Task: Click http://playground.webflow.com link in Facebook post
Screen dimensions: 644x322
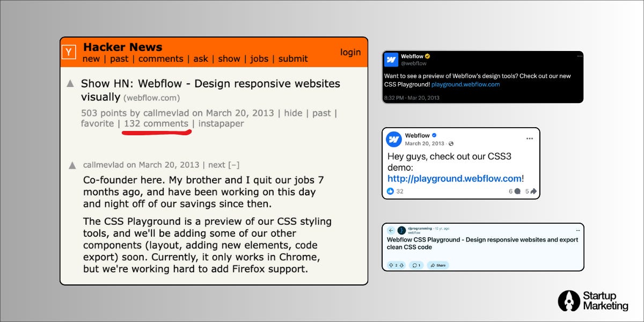Action: tap(455, 178)
